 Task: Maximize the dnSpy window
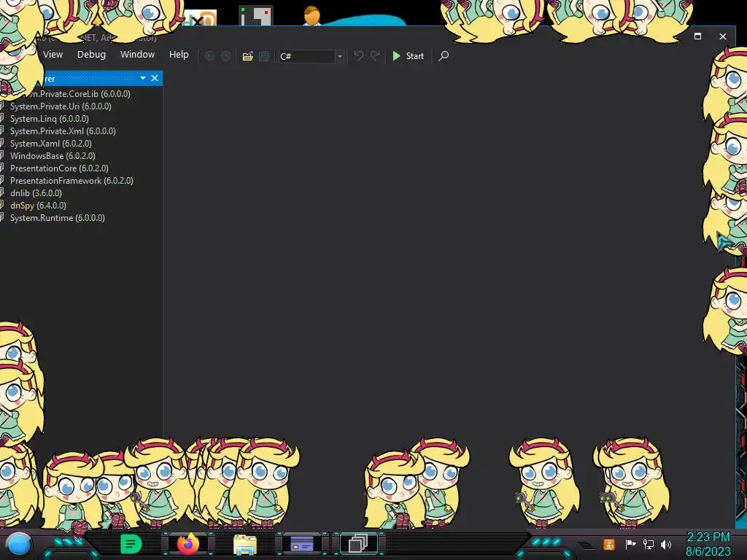[x=697, y=36]
